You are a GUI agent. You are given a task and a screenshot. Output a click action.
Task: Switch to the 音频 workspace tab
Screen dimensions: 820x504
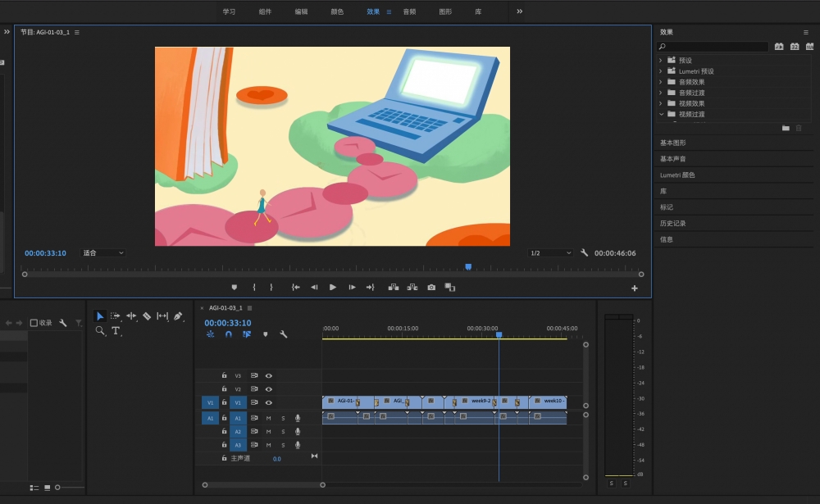[409, 11]
